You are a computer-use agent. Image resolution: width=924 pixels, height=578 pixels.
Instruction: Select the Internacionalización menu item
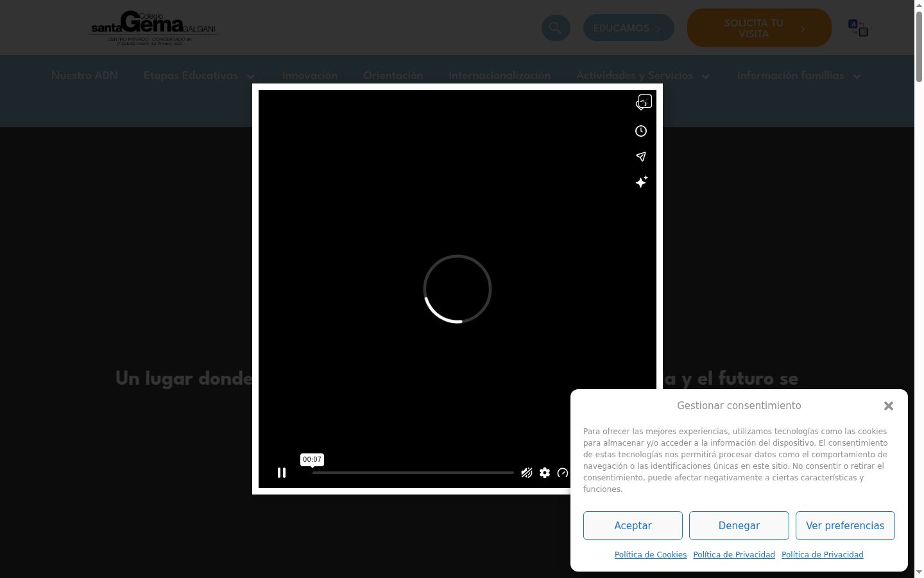point(499,76)
